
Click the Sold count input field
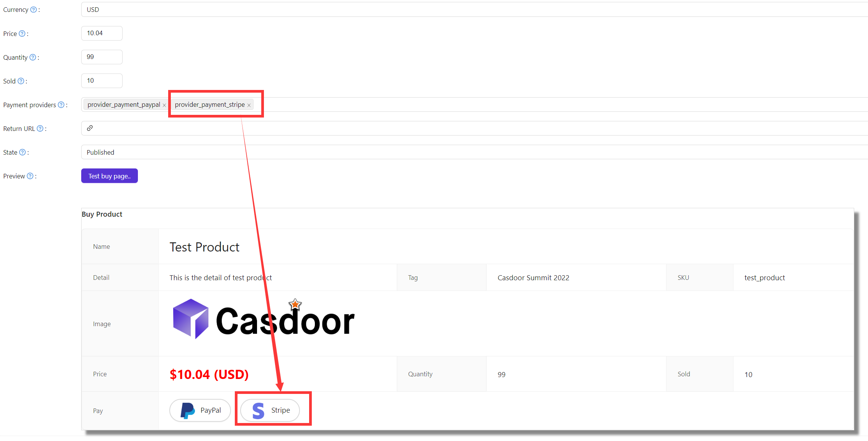click(101, 80)
